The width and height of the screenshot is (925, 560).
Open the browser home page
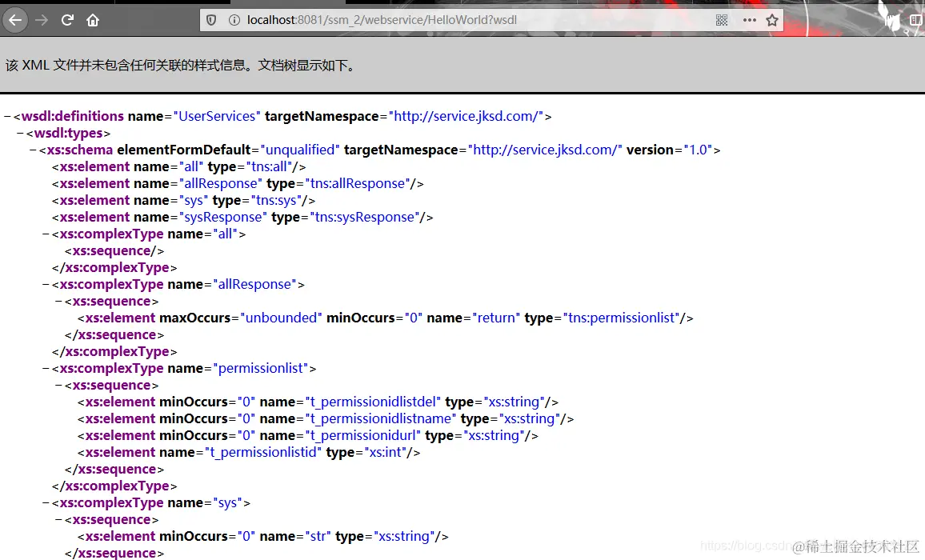coord(93,20)
